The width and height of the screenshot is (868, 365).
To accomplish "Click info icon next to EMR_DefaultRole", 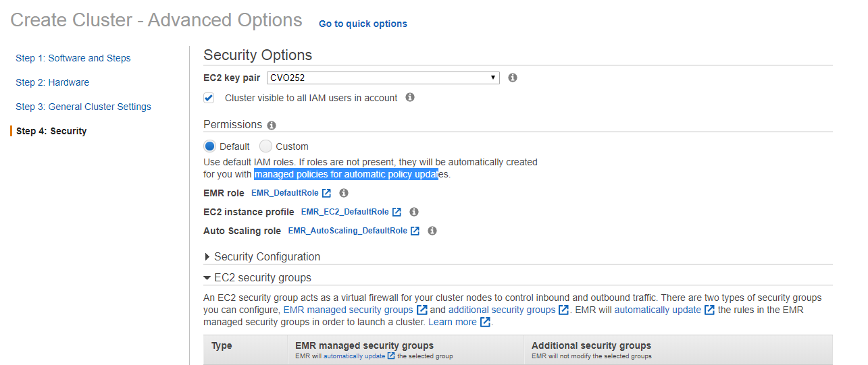I will 344,193.
